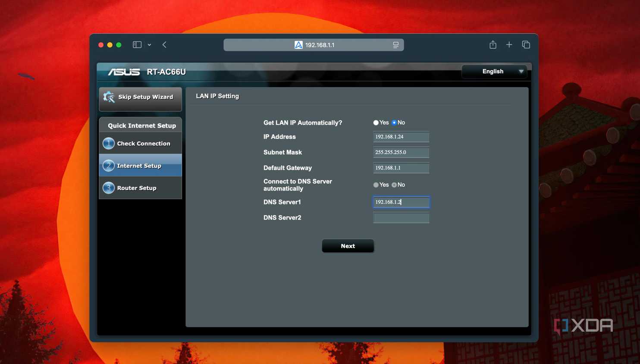This screenshot has width=640, height=364.
Task: Select Yes for Get LAN IP Automatically
Action: pos(376,123)
